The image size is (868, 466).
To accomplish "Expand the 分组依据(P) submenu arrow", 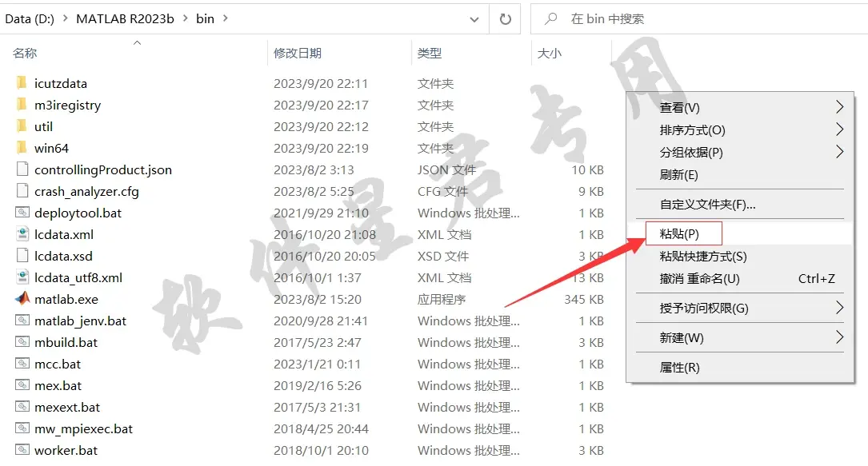I will [839, 151].
